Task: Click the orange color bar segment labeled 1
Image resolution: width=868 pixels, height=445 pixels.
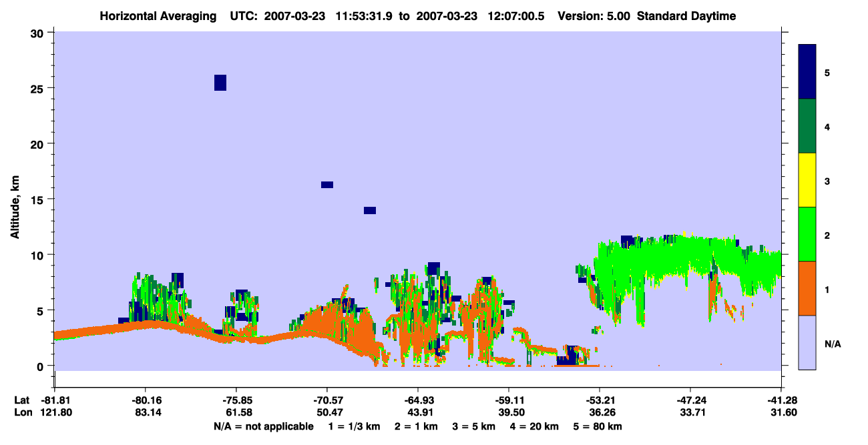Action: pos(807,288)
